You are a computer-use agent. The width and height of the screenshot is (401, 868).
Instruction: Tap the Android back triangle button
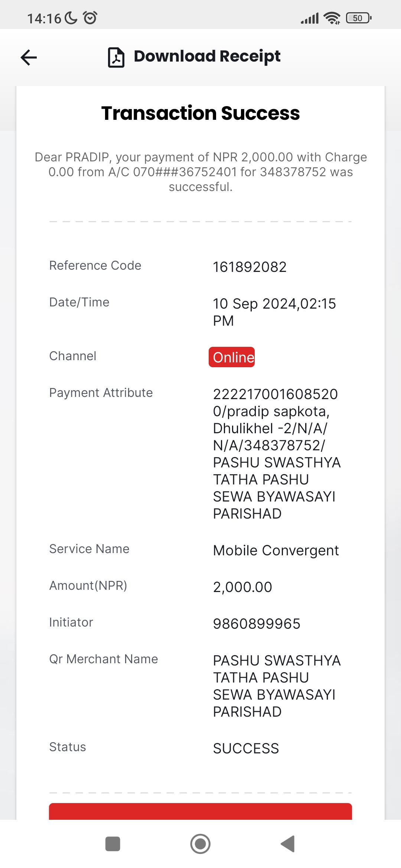tap(288, 844)
